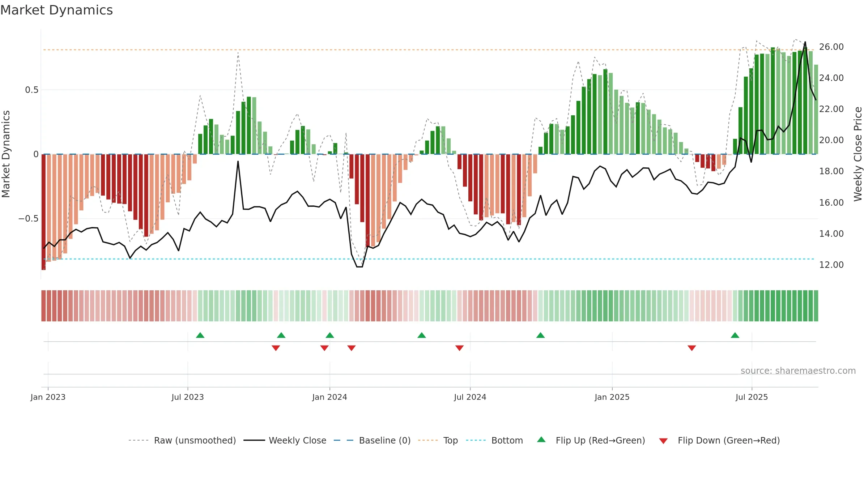Click the −0.5 tick on left axis
868x488 pixels.
coord(28,219)
